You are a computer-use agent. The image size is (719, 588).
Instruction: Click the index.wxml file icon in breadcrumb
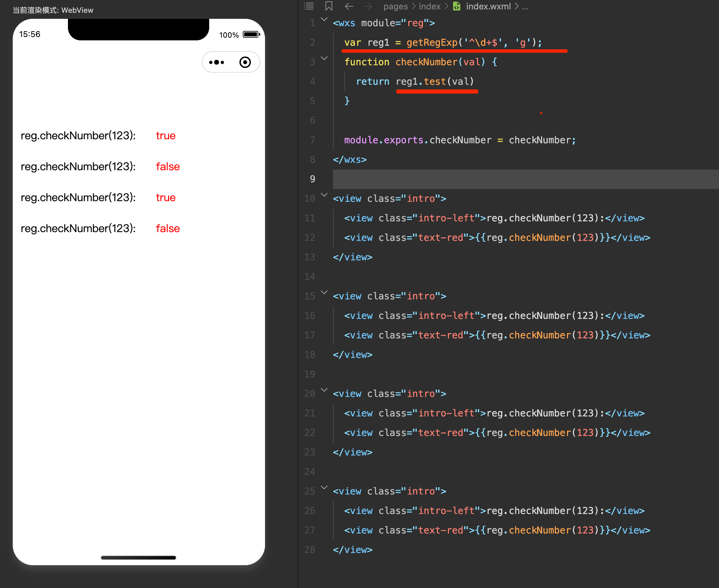pyautogui.click(x=457, y=6)
